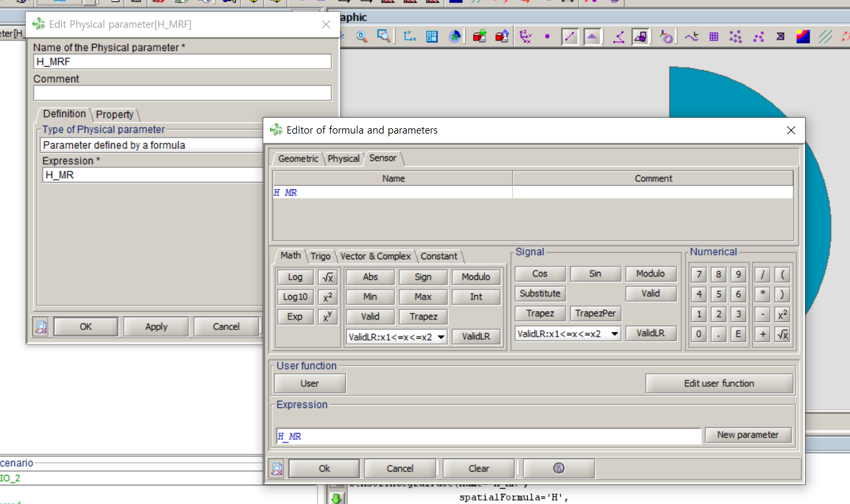
Task: Click OK in Edit Physical parameter dialog
Action: click(x=86, y=327)
